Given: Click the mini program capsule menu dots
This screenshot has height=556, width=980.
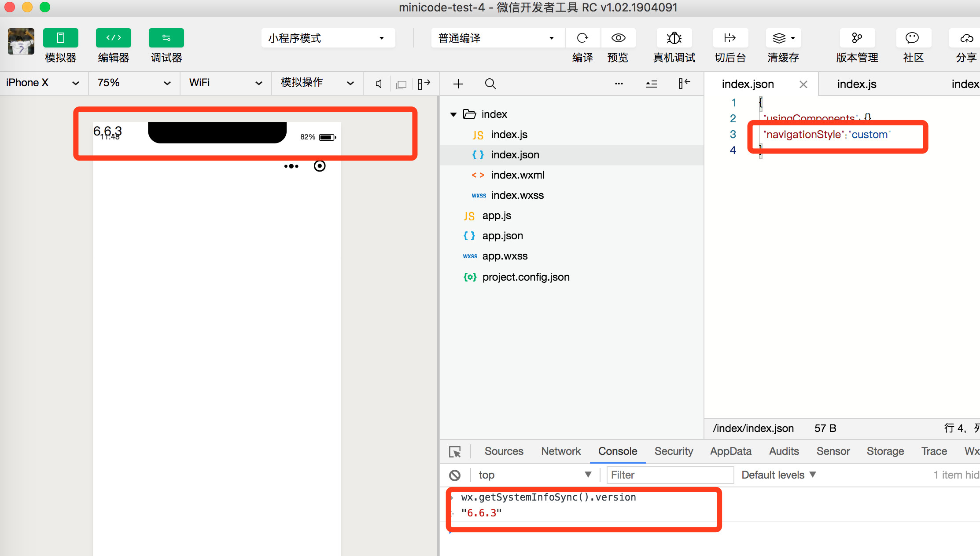Looking at the screenshot, I should (291, 166).
